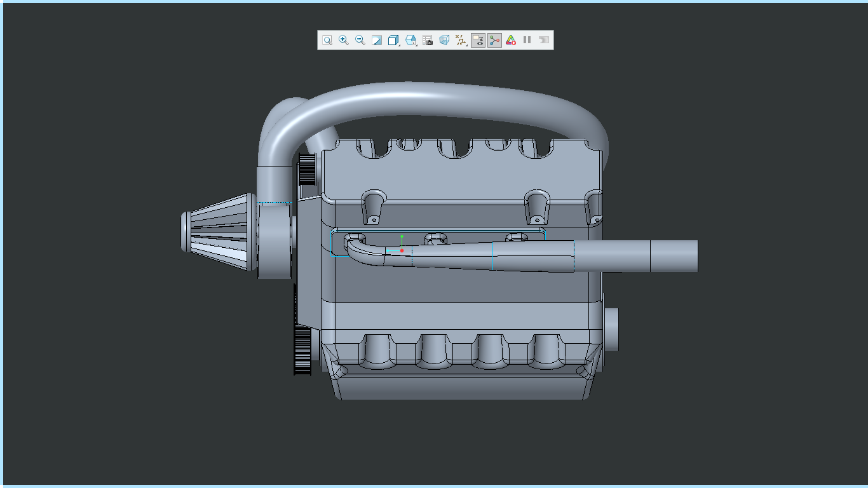Select the toothed gear at lower left
Viewport: 868px width, 488px height.
coord(302,349)
